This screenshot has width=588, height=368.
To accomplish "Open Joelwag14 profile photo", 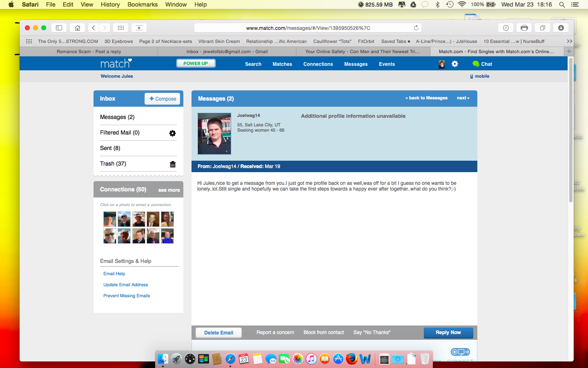I will point(214,134).
